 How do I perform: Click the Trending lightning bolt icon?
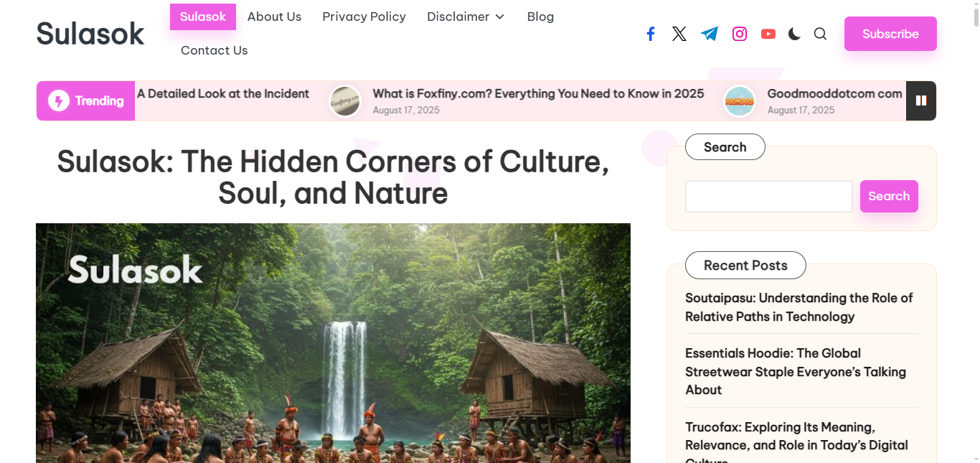pyautogui.click(x=59, y=101)
